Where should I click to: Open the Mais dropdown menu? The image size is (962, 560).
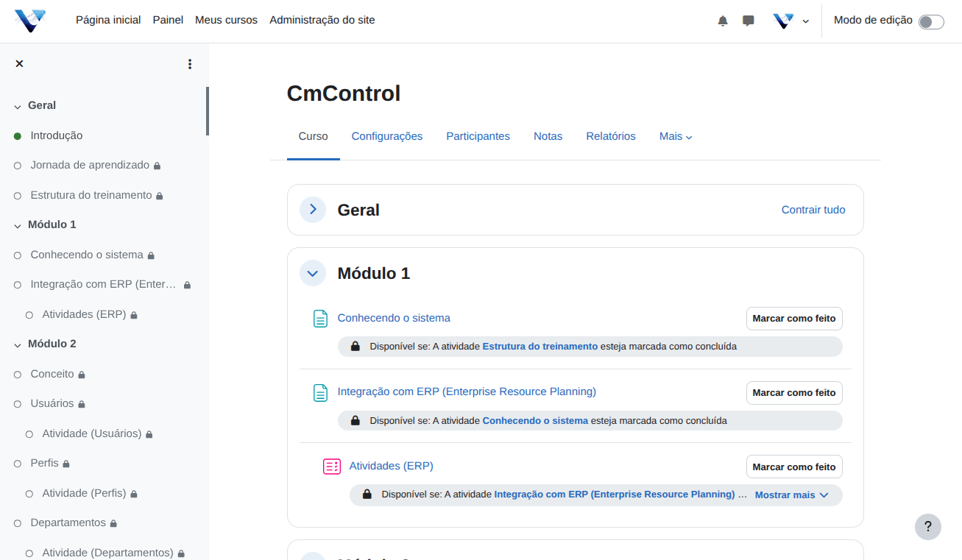coord(675,136)
